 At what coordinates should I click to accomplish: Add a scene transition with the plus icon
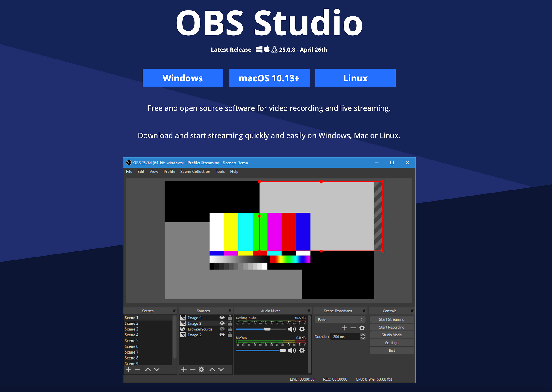344,328
